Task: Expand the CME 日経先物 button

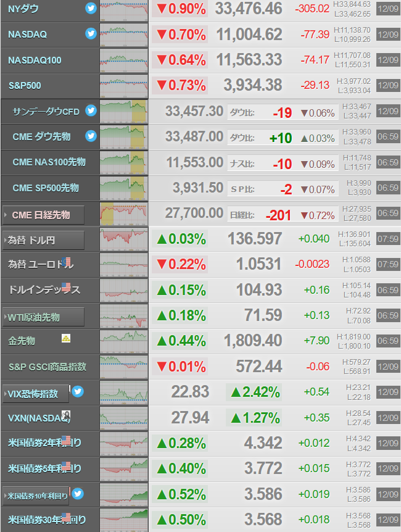Action: tap(43, 215)
